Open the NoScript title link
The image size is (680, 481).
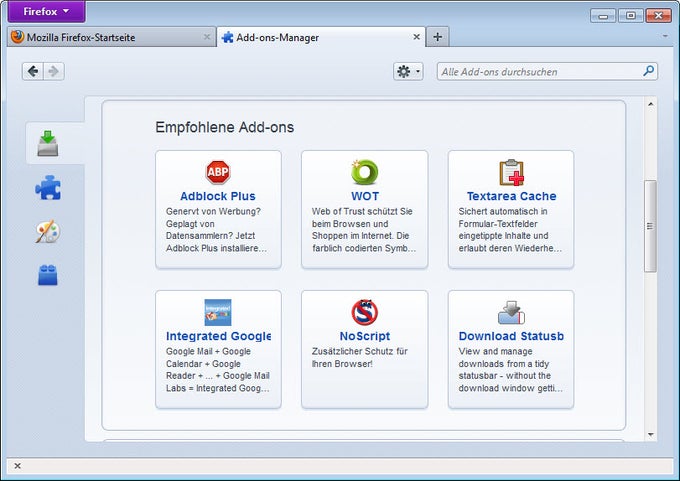[x=365, y=336]
